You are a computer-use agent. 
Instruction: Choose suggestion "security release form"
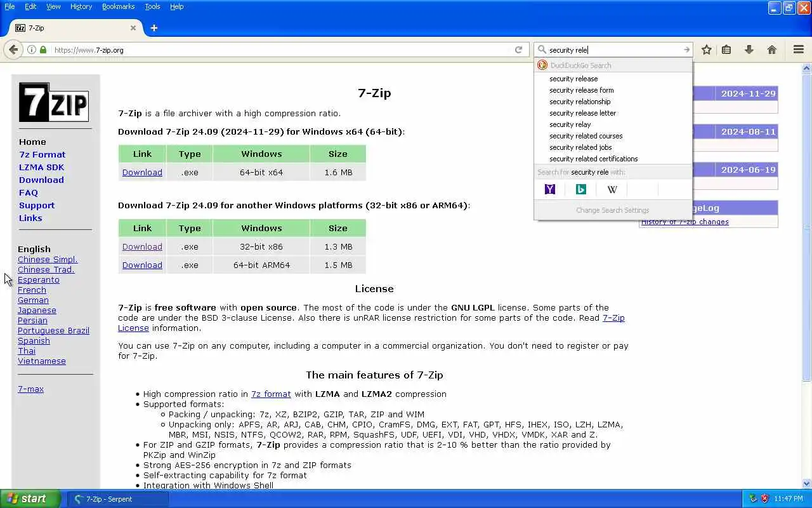(613, 90)
